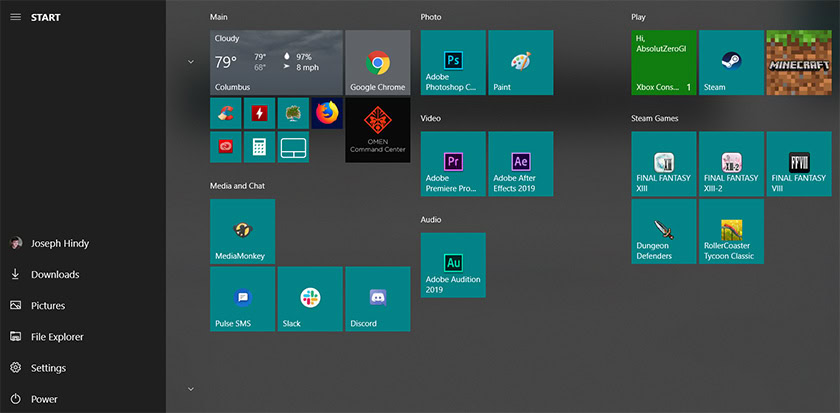
Task: Click the Audio group header
Action: (431, 220)
